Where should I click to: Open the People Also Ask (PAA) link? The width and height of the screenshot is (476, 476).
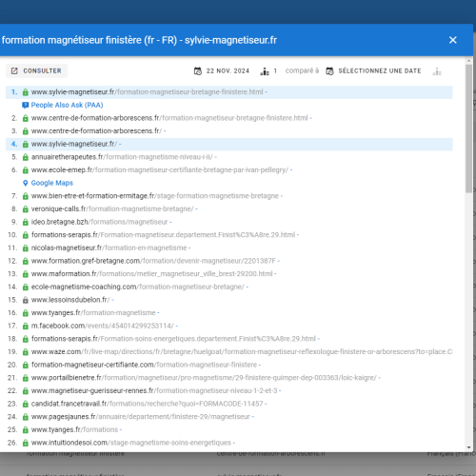coord(67,105)
